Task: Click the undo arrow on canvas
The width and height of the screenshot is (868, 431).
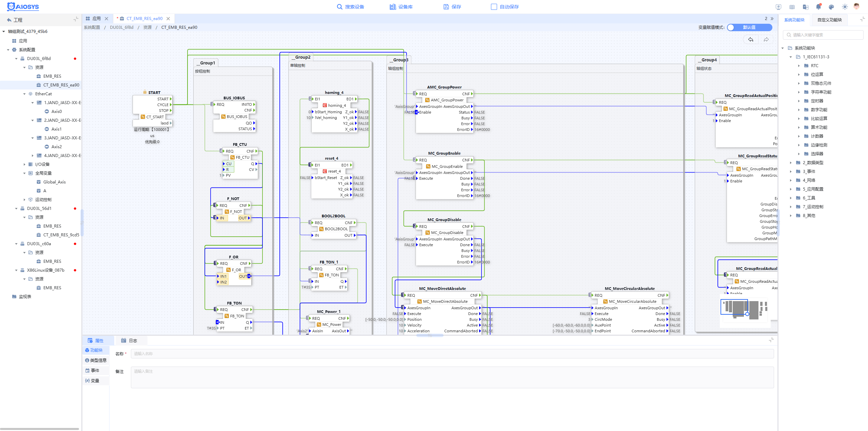Action: pyautogui.click(x=751, y=40)
